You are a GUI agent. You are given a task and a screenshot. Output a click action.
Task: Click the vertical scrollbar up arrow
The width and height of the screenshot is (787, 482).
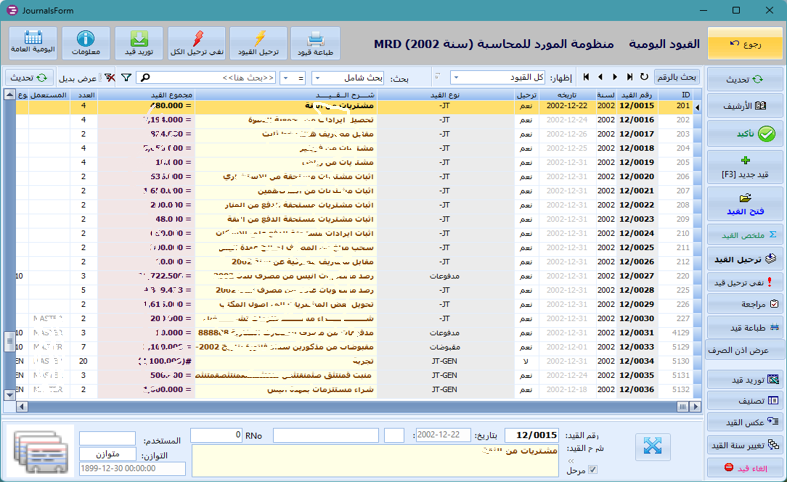10,94
